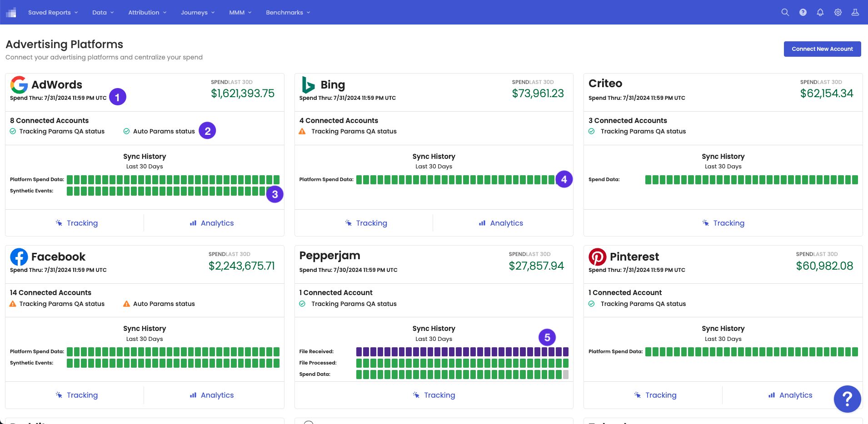This screenshot has width=868, height=424.
Task: Click the gray last Spend Data bar in Pepperjam
Action: pos(566,375)
